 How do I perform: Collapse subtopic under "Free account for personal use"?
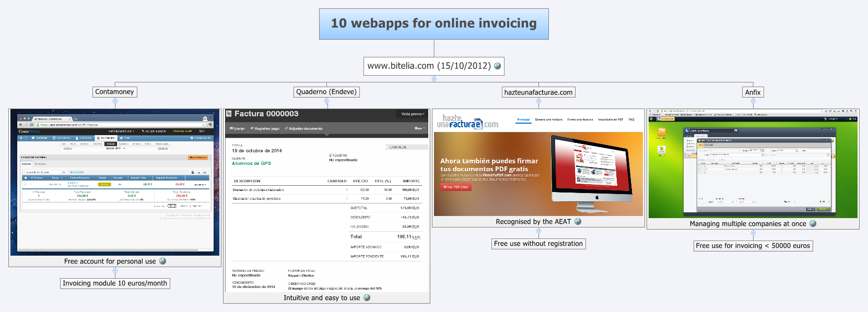pyautogui.click(x=115, y=271)
